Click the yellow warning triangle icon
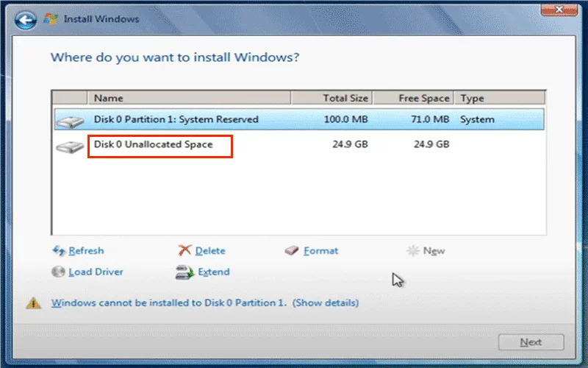This screenshot has width=588, height=368. [33, 302]
